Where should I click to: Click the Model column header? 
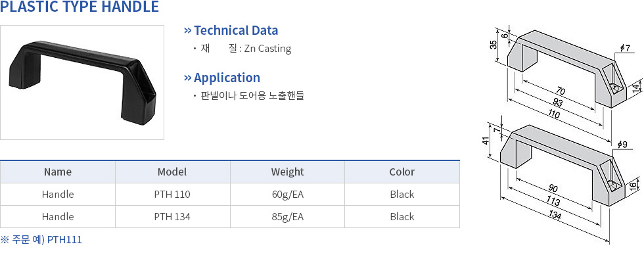[x=172, y=172]
